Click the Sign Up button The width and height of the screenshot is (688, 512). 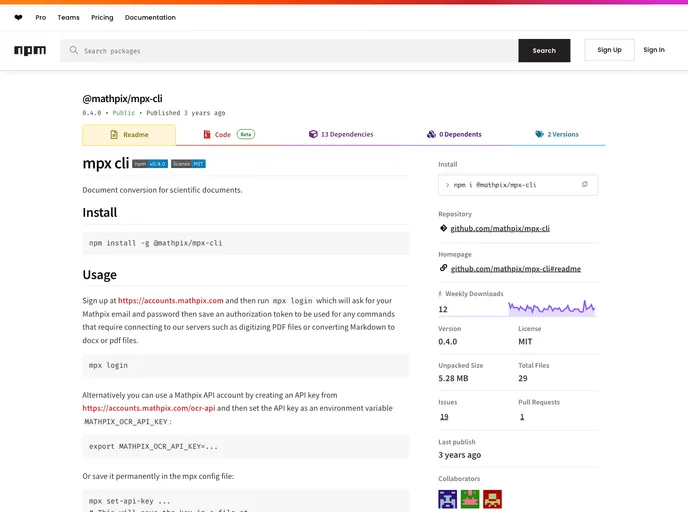pyautogui.click(x=609, y=50)
